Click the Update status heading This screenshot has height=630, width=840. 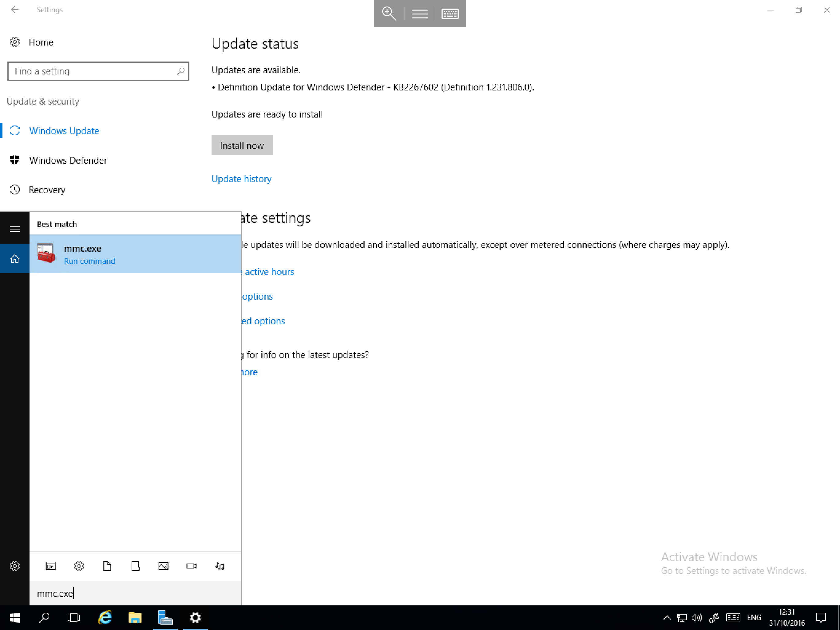tap(255, 44)
